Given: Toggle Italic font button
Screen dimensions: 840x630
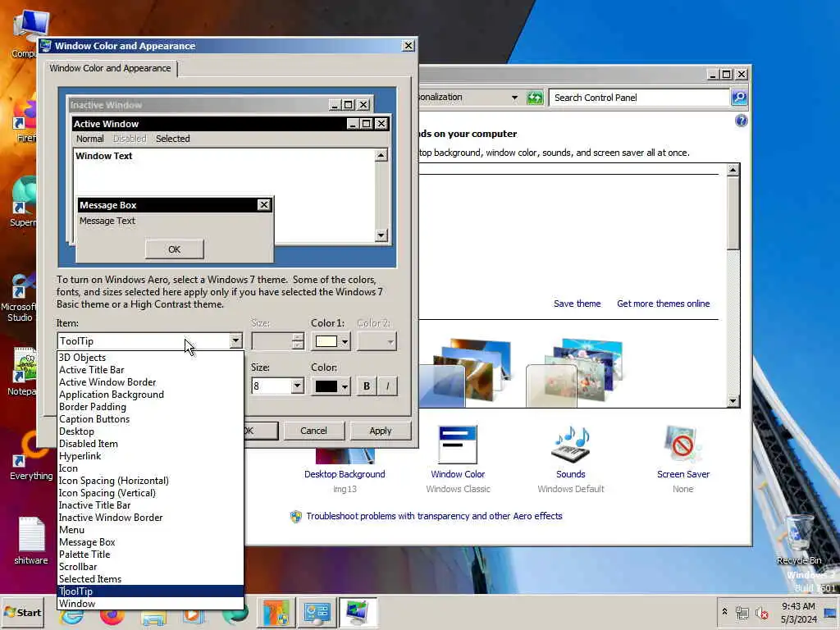Looking at the screenshot, I should coord(387,386).
